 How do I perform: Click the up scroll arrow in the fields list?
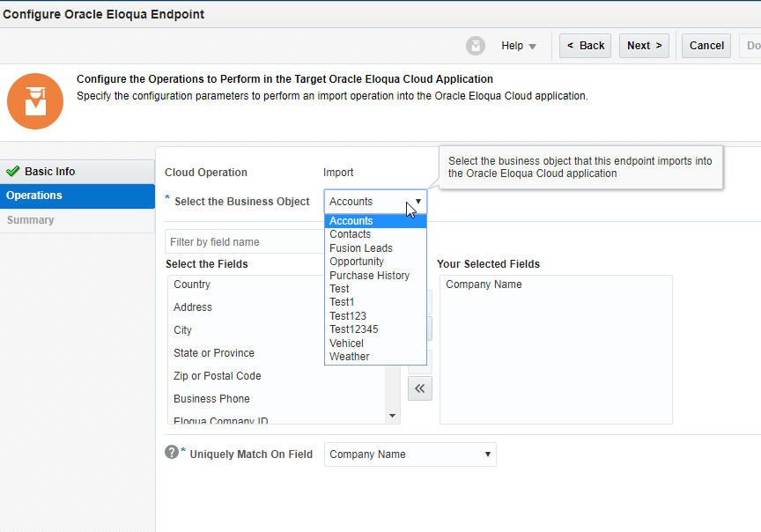(393, 280)
